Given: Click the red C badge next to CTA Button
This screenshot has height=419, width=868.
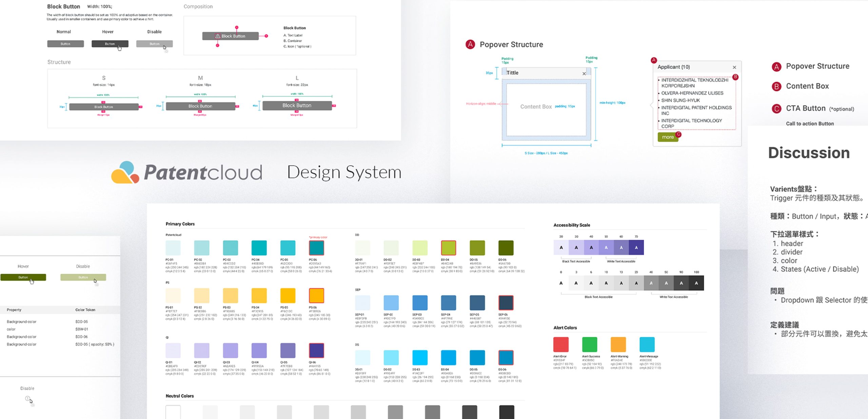Looking at the screenshot, I should click(776, 108).
